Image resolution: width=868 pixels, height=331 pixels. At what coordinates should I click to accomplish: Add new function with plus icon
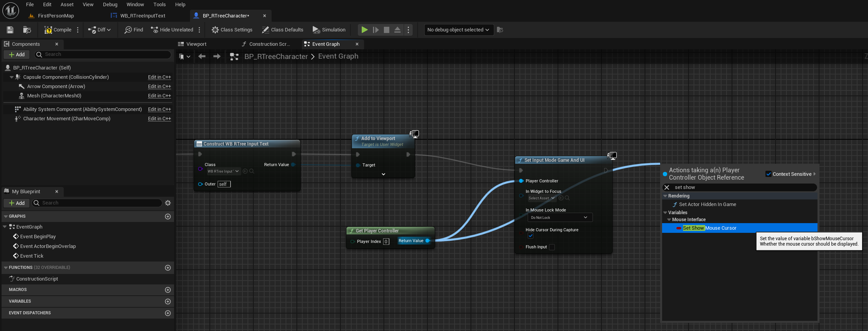[x=168, y=268]
